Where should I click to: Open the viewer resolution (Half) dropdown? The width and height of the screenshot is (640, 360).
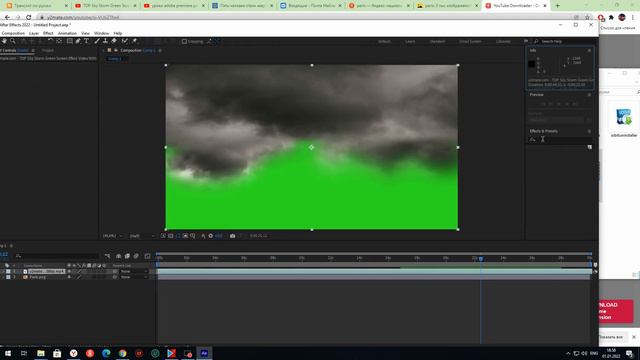click(x=142, y=236)
